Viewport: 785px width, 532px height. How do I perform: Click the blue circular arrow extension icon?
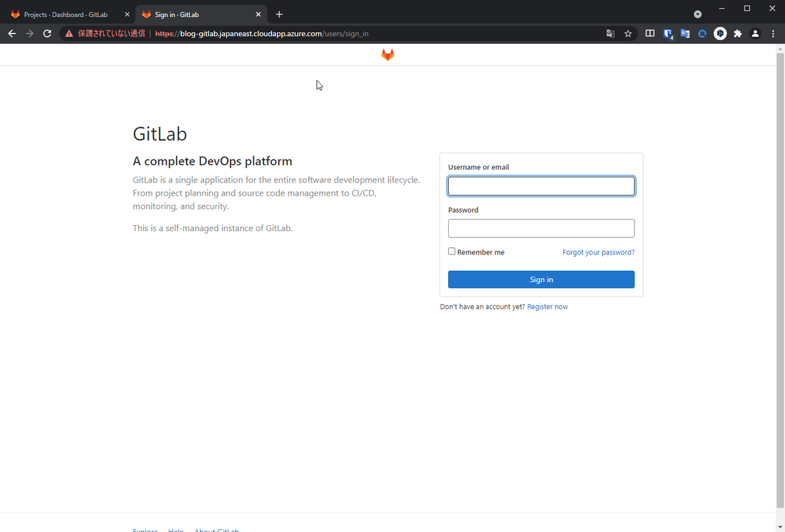coord(703,33)
